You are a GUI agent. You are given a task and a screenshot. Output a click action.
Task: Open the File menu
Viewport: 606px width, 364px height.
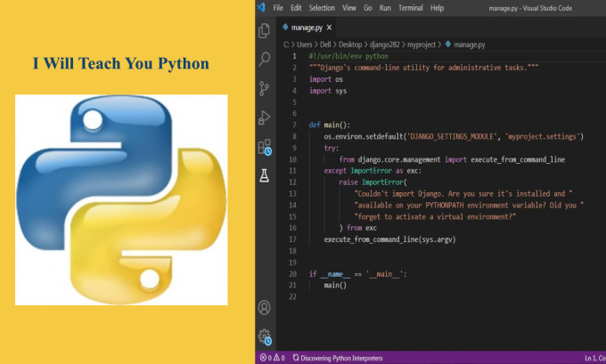(x=278, y=8)
